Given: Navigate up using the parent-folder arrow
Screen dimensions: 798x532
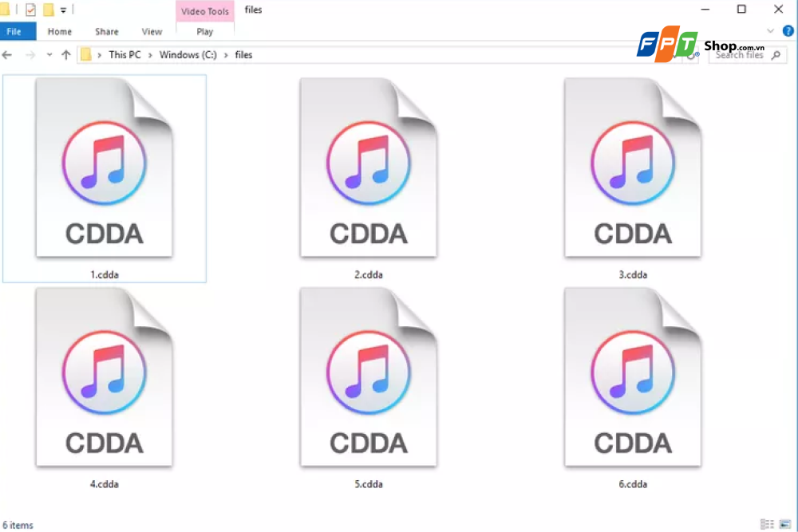Looking at the screenshot, I should click(66, 54).
